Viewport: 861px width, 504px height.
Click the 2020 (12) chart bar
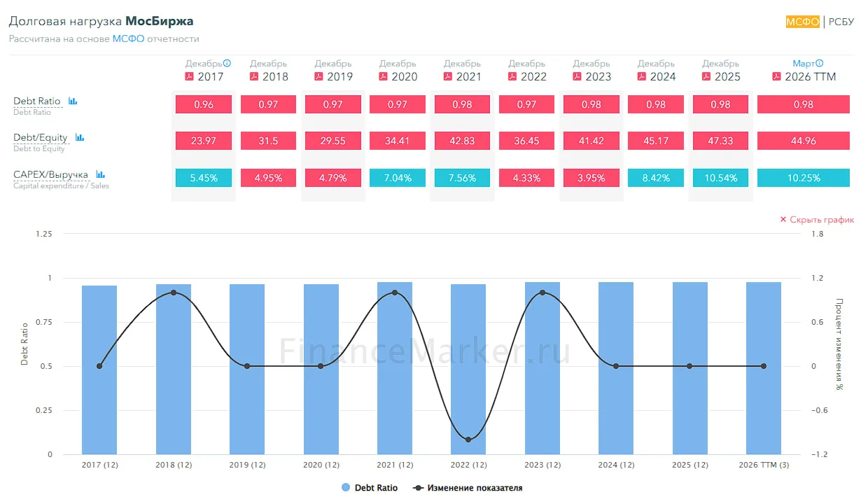321,369
